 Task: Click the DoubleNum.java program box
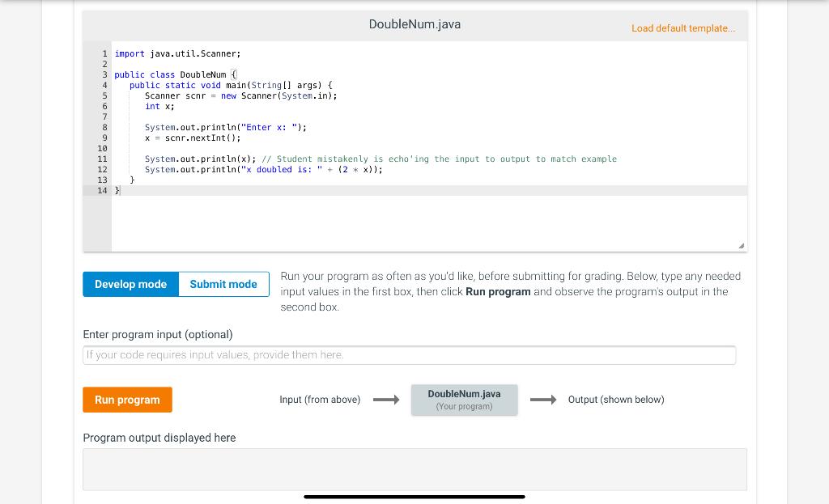coord(464,400)
